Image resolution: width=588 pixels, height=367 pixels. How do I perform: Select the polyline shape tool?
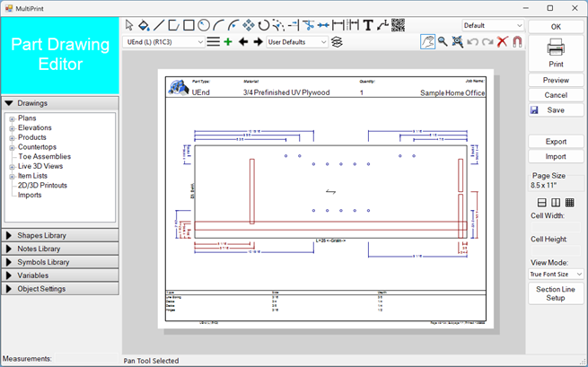tap(173, 25)
